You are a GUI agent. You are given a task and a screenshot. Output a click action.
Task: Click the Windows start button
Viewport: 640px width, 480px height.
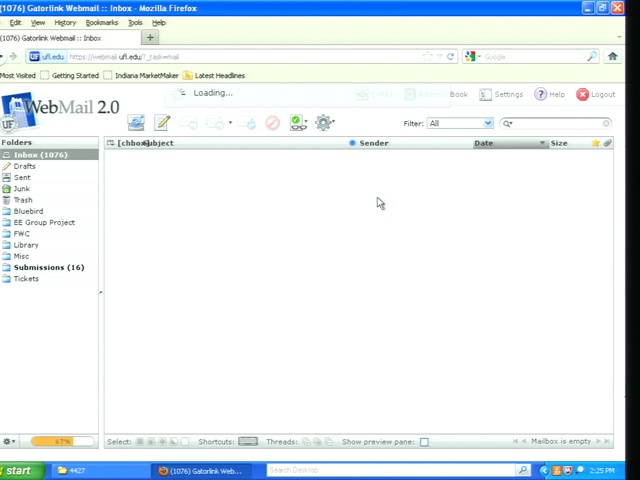(21, 471)
